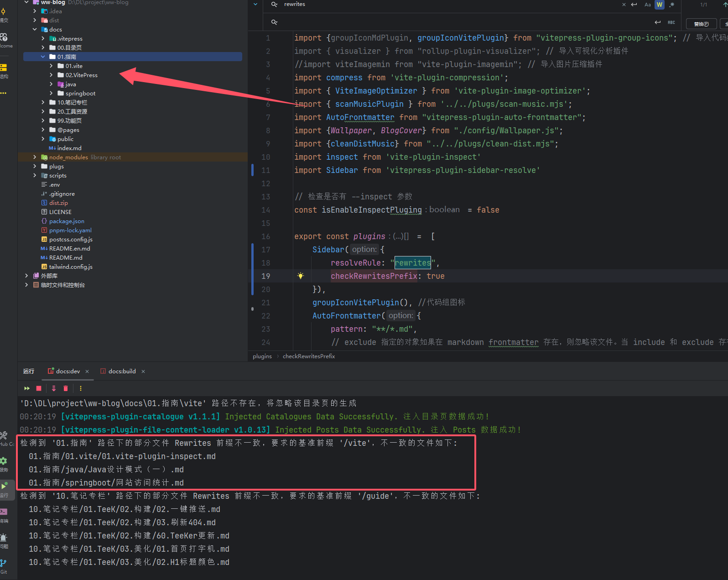Select the docs:dev run tab
The image size is (728, 580).
pos(68,371)
